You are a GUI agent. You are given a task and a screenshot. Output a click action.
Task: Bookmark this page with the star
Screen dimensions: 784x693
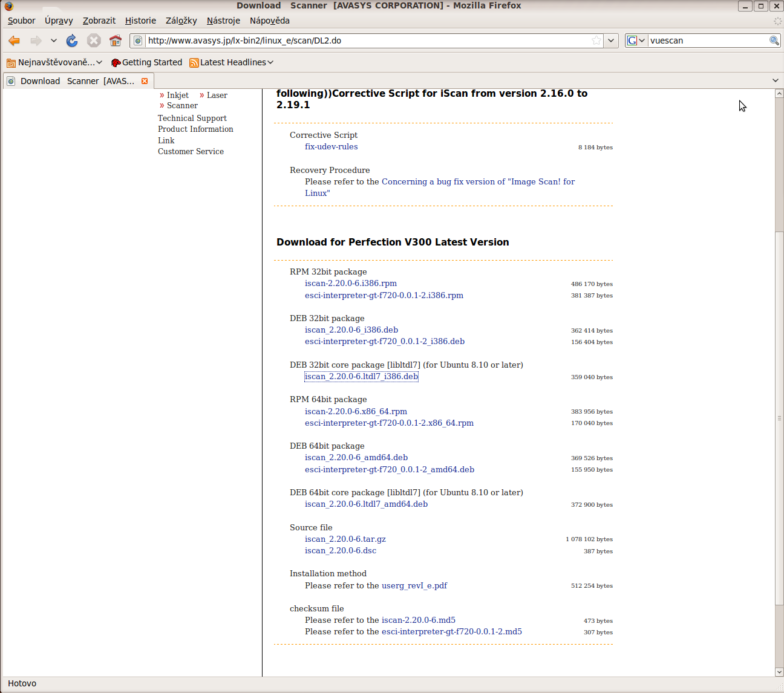tap(596, 41)
